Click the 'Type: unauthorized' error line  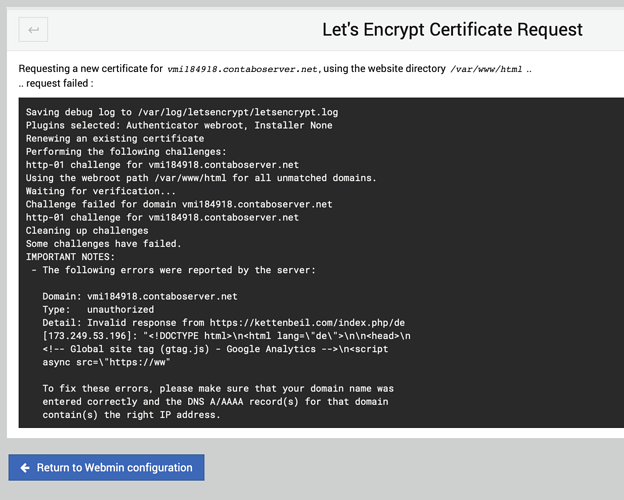[98, 309]
